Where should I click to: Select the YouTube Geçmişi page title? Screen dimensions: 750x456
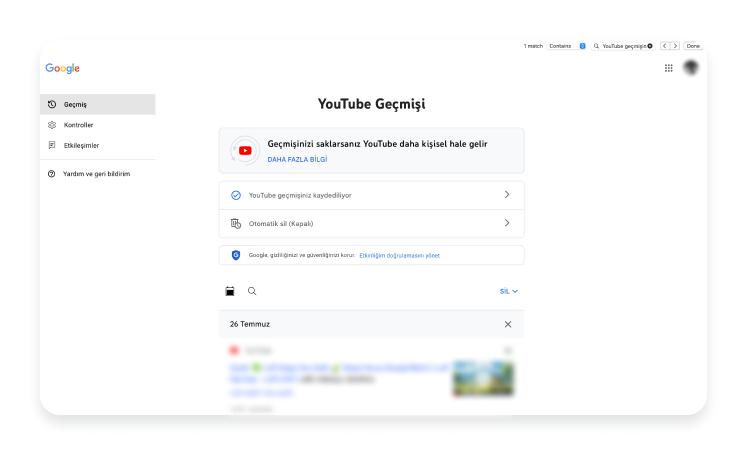(x=372, y=104)
